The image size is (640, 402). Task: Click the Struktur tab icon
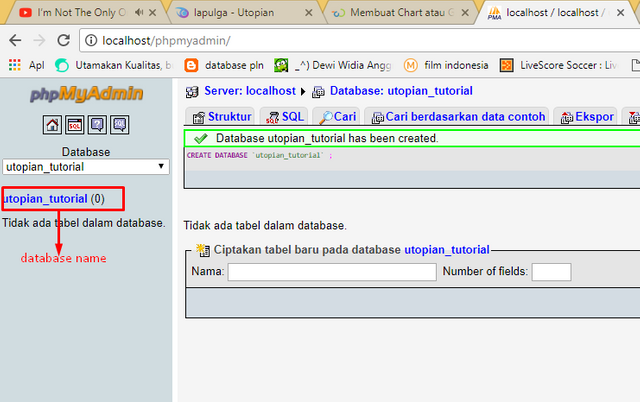[x=198, y=118]
